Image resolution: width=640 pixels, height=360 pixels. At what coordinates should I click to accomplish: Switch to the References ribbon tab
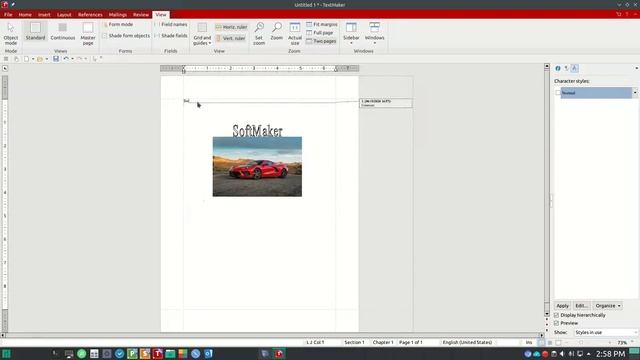[x=90, y=15]
